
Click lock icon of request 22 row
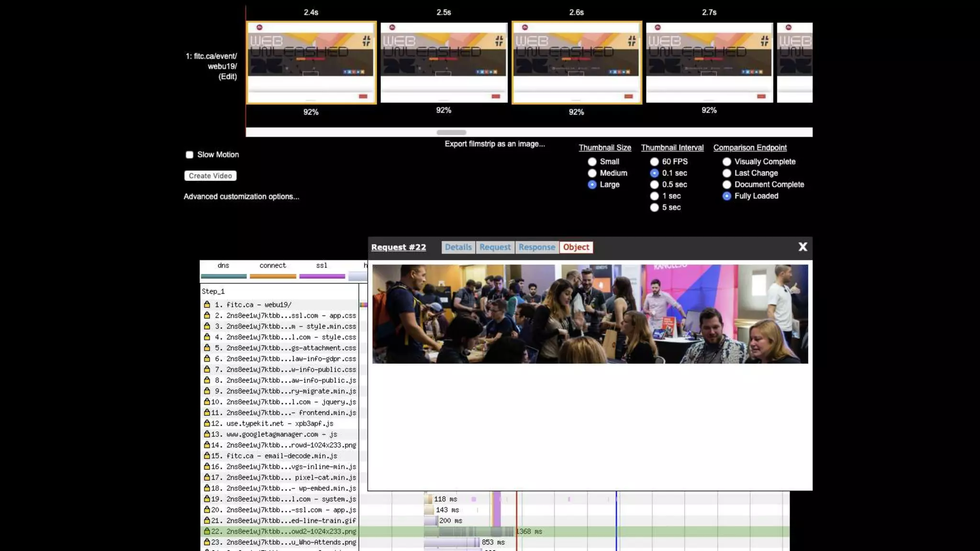point(207,531)
